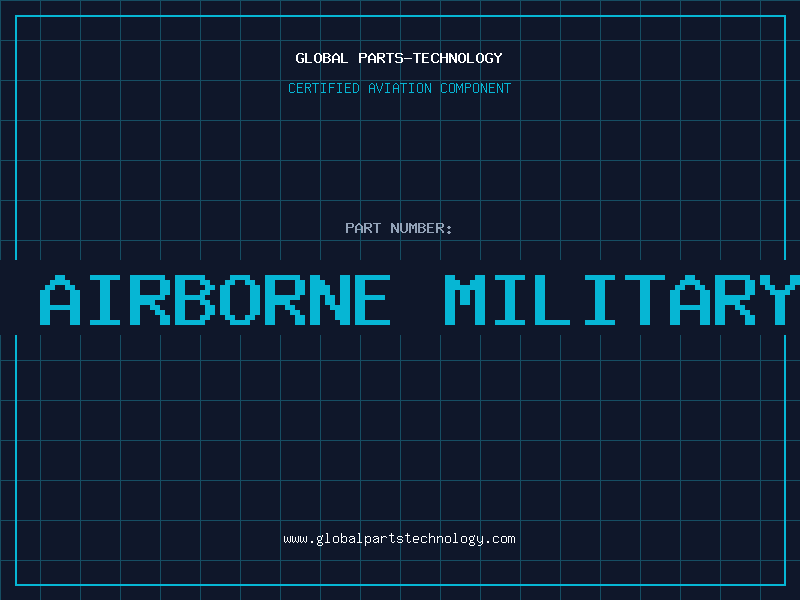The width and height of the screenshot is (800, 600).
Task: Click the letter M of MILITARY
Action: click(465, 300)
